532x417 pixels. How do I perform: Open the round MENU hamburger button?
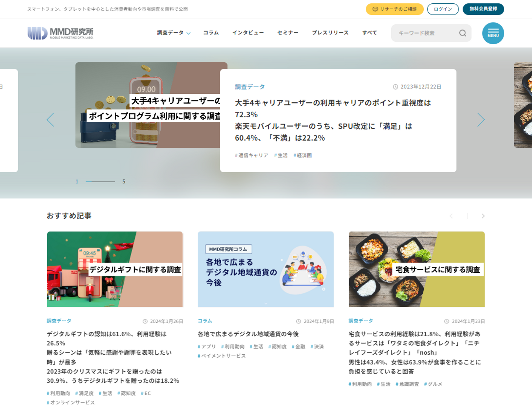pos(493,33)
